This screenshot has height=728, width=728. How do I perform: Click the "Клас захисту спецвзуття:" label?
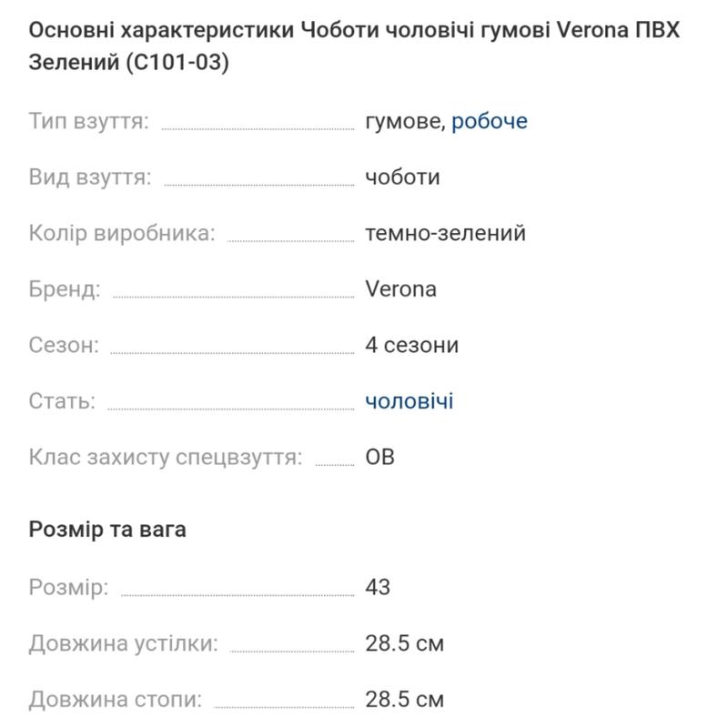coord(166,457)
